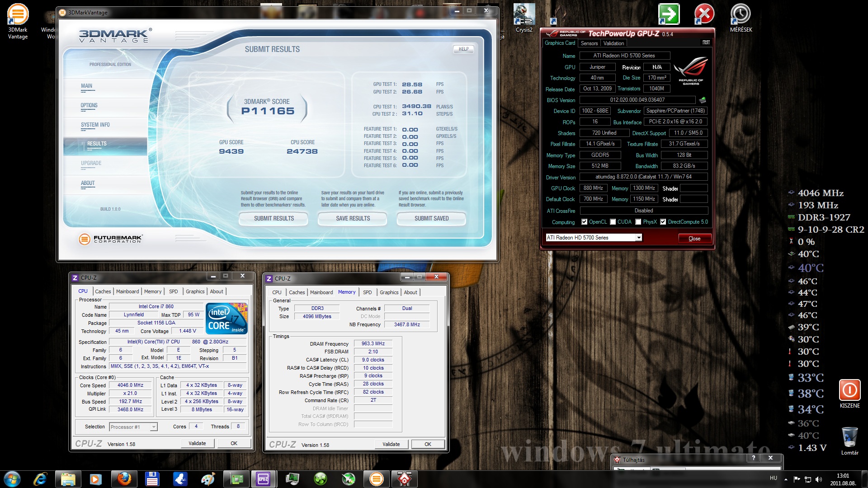This screenshot has width=868, height=488.
Task: Click the KISZENE red power icon
Action: [x=849, y=390]
